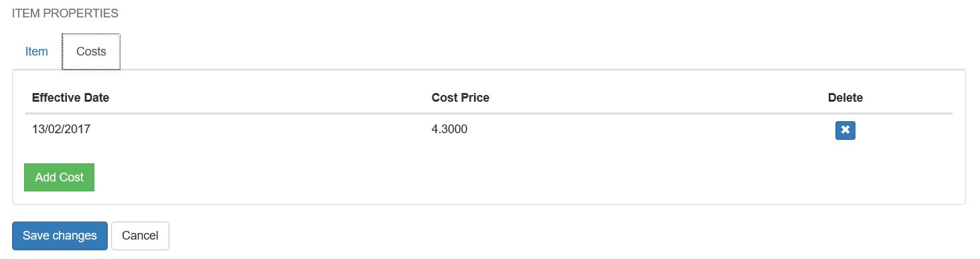Select the 13/02/2017 date cell

(61, 129)
